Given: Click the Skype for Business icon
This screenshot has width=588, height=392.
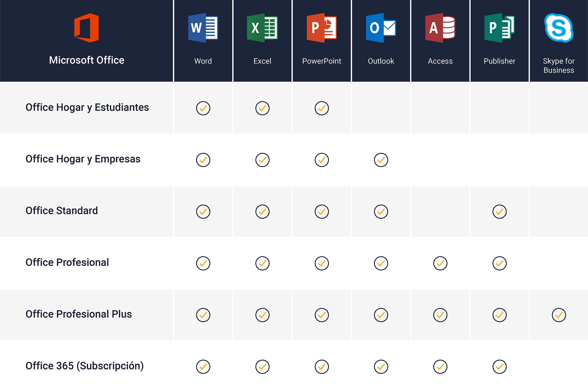Looking at the screenshot, I should click(x=559, y=28).
